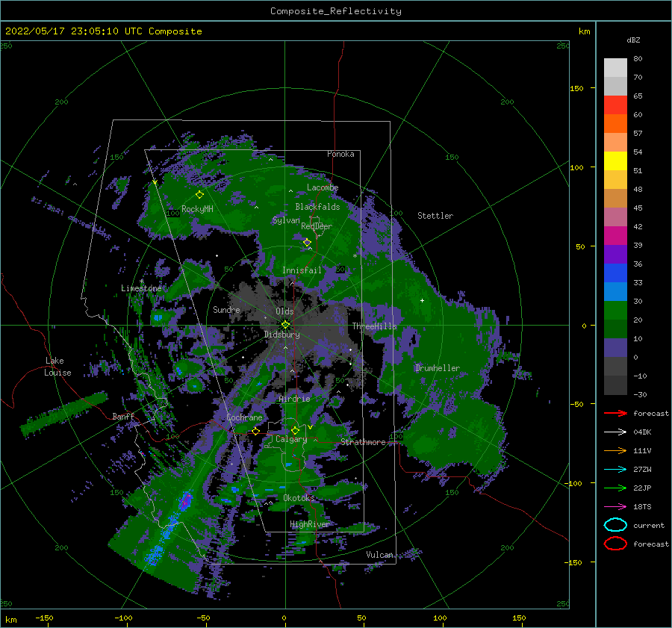672x628 pixels.
Task: Select the red 65-60 dBZ color swatch
Action: coord(615,105)
